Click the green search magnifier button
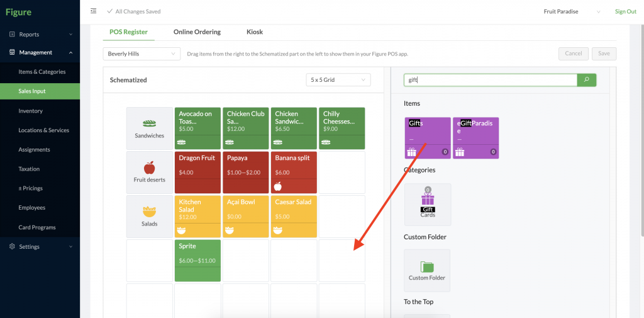644x318 pixels. 587,80
